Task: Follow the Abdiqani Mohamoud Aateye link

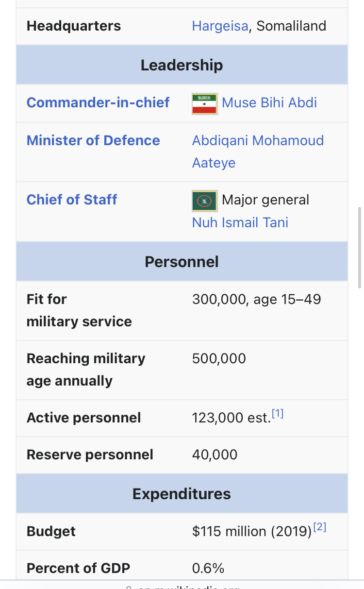Action: (x=258, y=151)
